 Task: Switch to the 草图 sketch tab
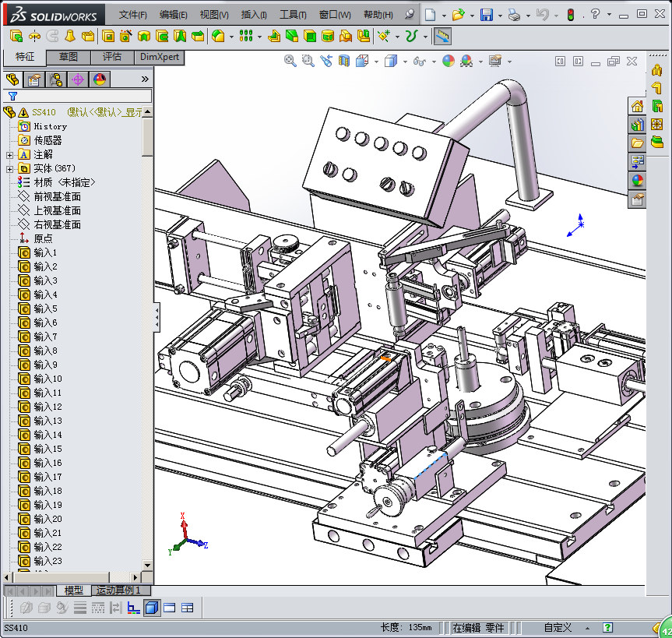pos(69,57)
